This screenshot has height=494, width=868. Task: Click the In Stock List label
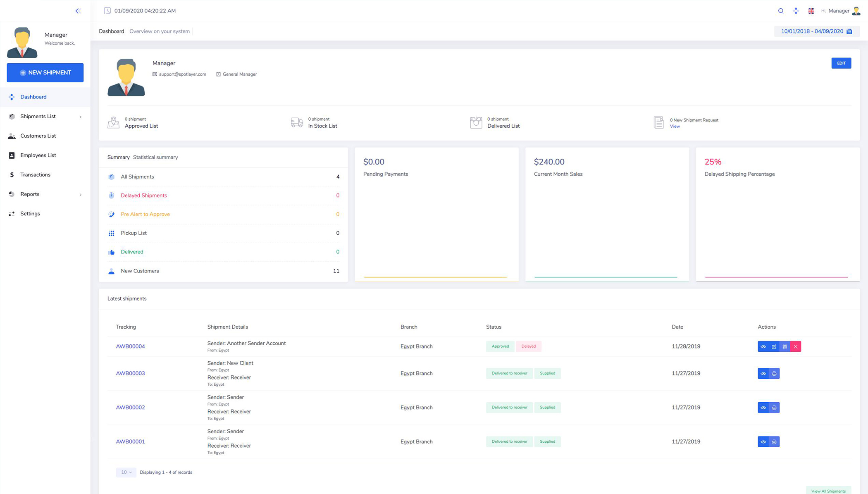point(322,126)
